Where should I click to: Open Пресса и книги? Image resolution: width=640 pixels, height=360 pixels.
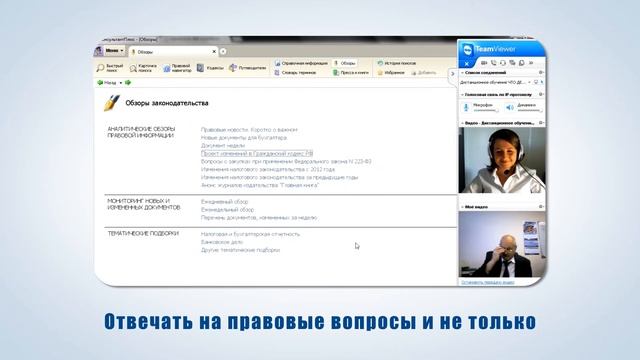pyautogui.click(x=351, y=73)
